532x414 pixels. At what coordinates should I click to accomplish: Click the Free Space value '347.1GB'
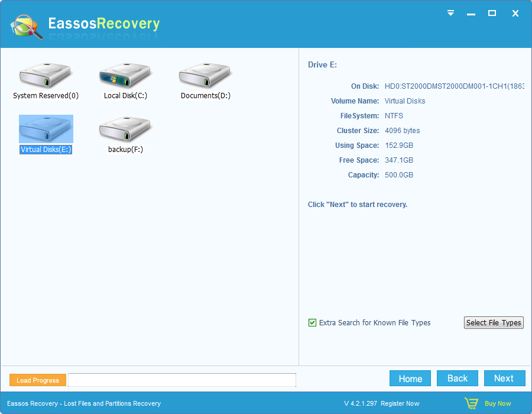pyautogui.click(x=399, y=160)
